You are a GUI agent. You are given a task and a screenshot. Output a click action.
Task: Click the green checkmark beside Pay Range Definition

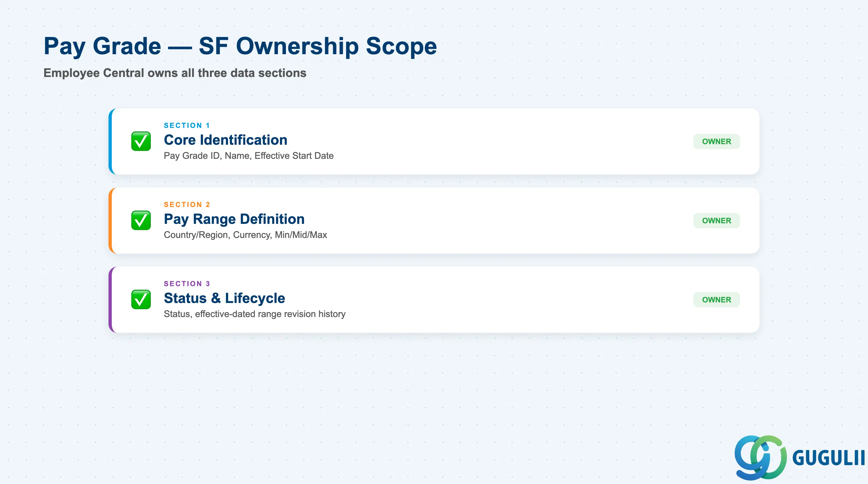pyautogui.click(x=141, y=220)
